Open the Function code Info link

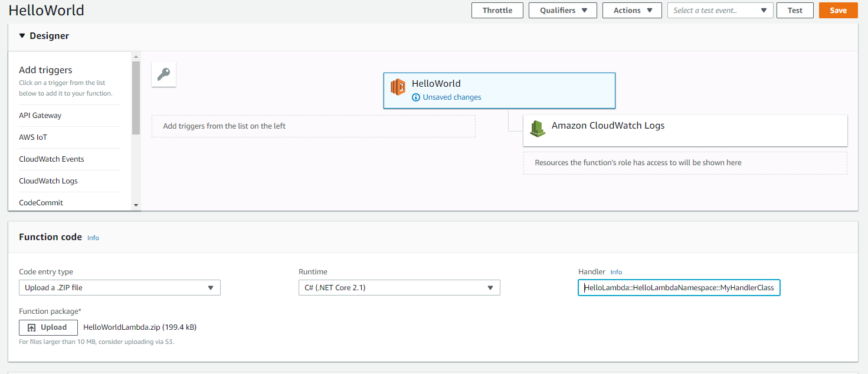point(93,238)
